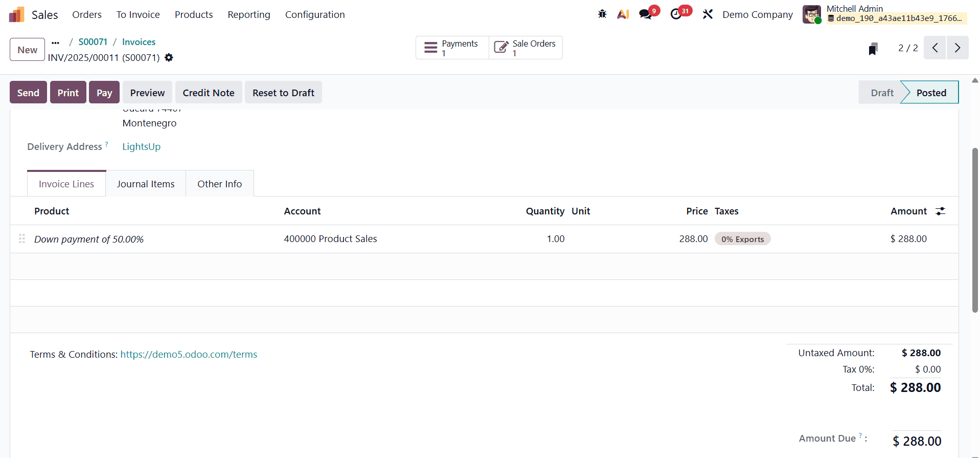Click the bookmark icon near pager
The width and height of the screenshot is (980, 458).
(873, 49)
